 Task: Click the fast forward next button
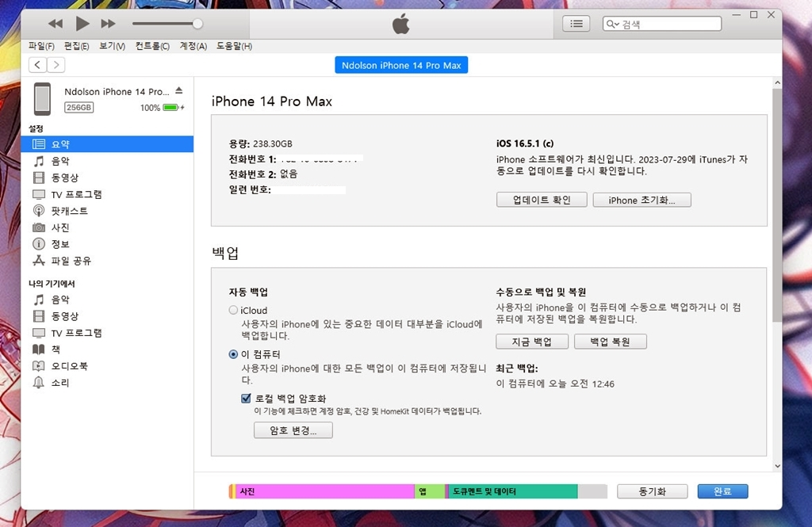tap(108, 24)
